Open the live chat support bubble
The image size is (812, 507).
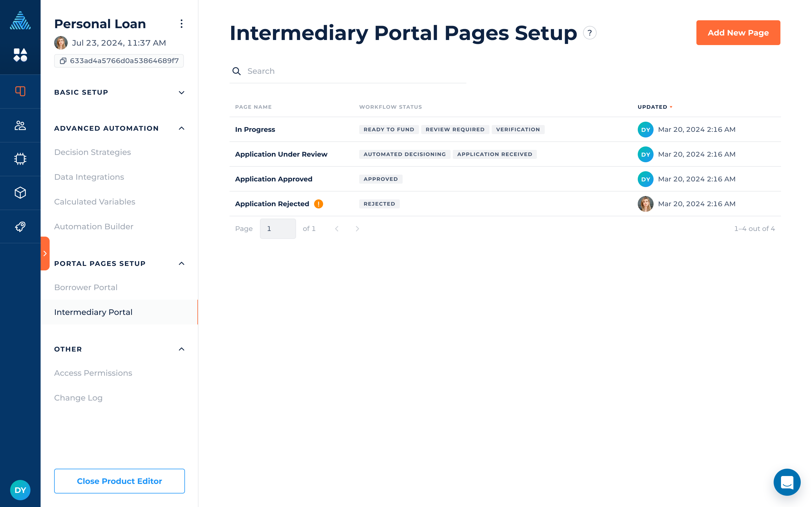click(787, 482)
